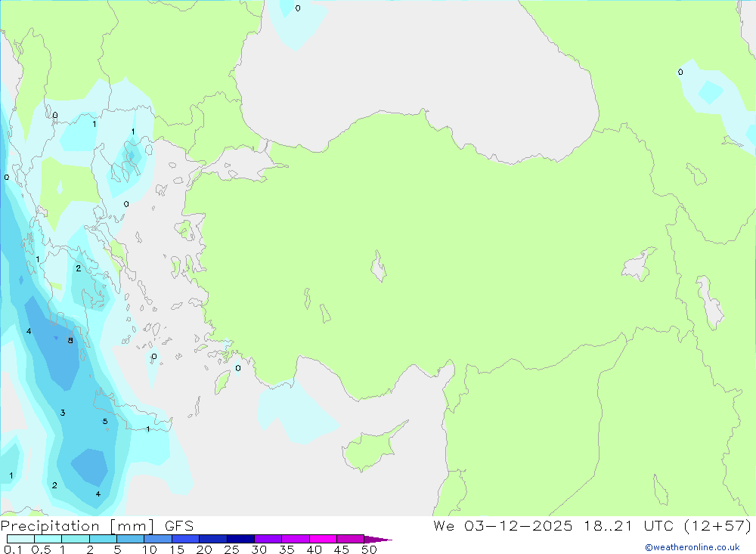Click the '5' precipitation value near Crete
Viewport: 756px width, 554px height.
(x=105, y=422)
